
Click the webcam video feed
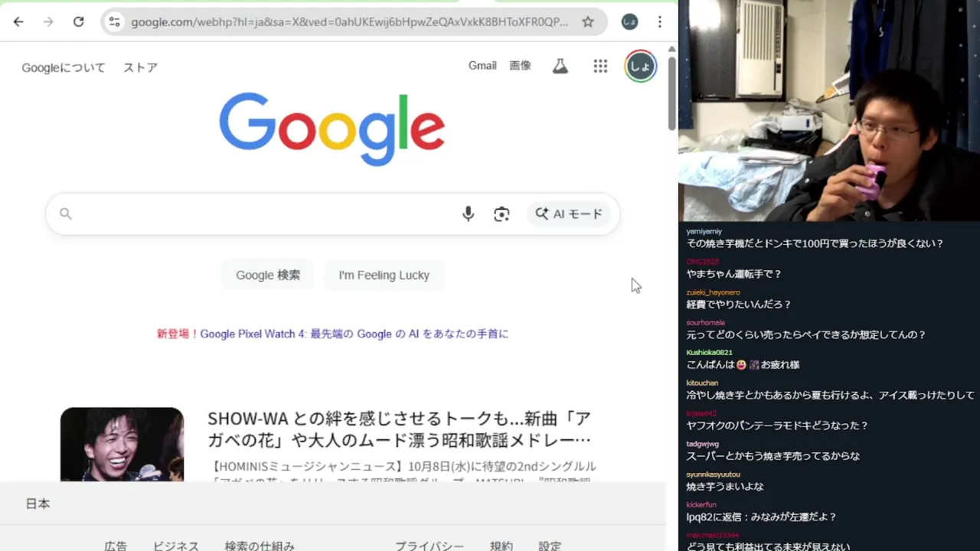tap(829, 111)
